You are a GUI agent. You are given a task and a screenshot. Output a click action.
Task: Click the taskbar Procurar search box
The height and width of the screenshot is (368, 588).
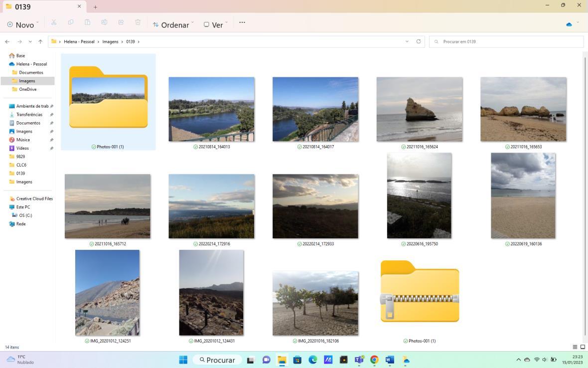217,360
